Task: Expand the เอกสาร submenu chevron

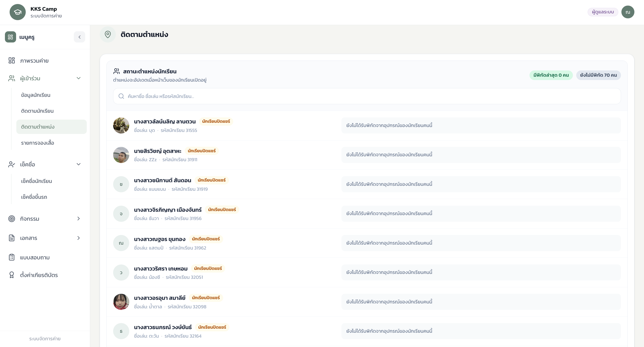Action: [78, 238]
